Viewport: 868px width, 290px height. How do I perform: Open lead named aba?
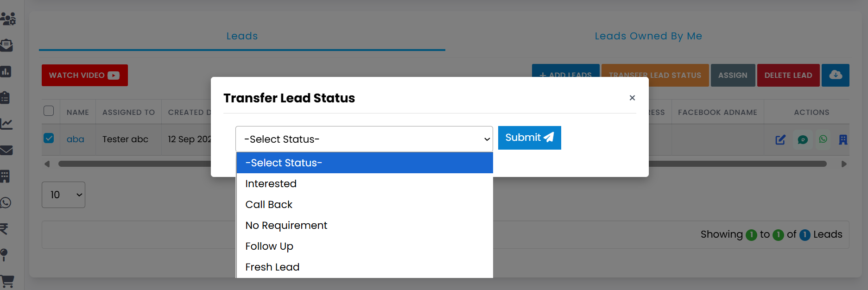click(x=76, y=139)
